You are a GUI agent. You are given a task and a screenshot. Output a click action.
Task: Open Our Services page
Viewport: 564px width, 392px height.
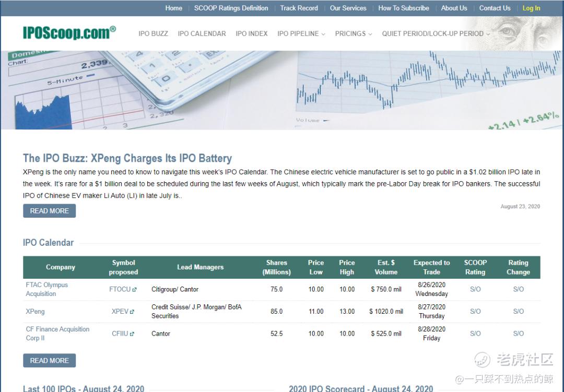[348, 8]
